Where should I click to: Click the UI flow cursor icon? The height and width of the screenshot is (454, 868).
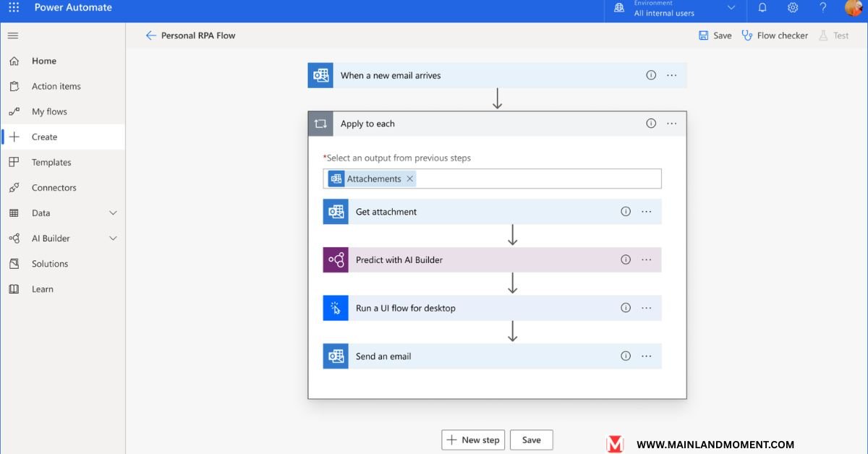(336, 308)
